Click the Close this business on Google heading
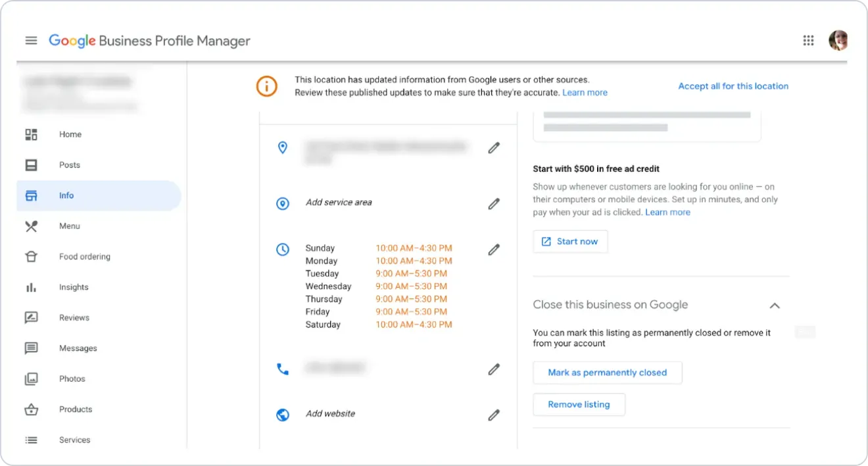 click(610, 305)
